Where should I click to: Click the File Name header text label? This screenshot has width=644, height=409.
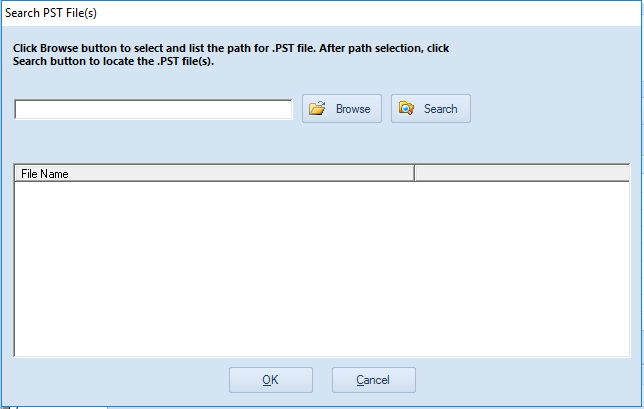[x=45, y=174]
